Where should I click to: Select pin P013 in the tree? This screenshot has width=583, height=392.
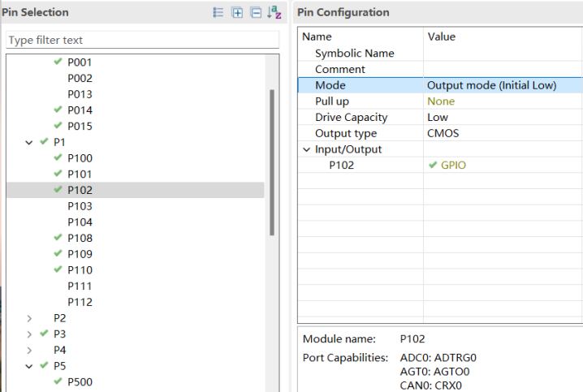[x=80, y=94]
